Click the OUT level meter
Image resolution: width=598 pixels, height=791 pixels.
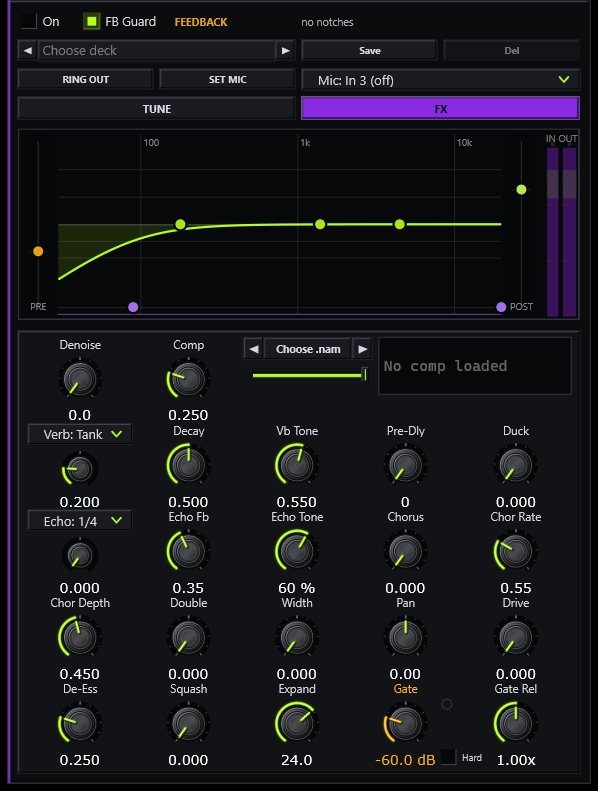[x=569, y=232]
